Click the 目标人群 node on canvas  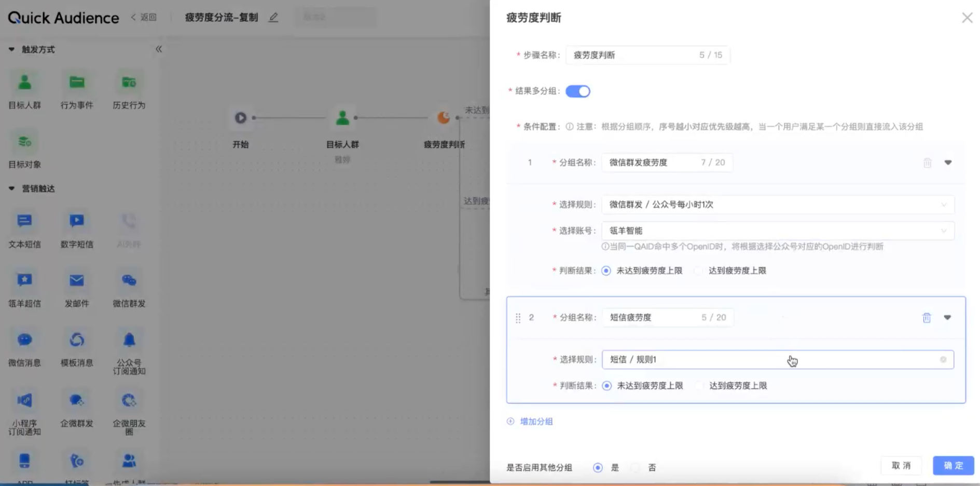click(x=342, y=118)
